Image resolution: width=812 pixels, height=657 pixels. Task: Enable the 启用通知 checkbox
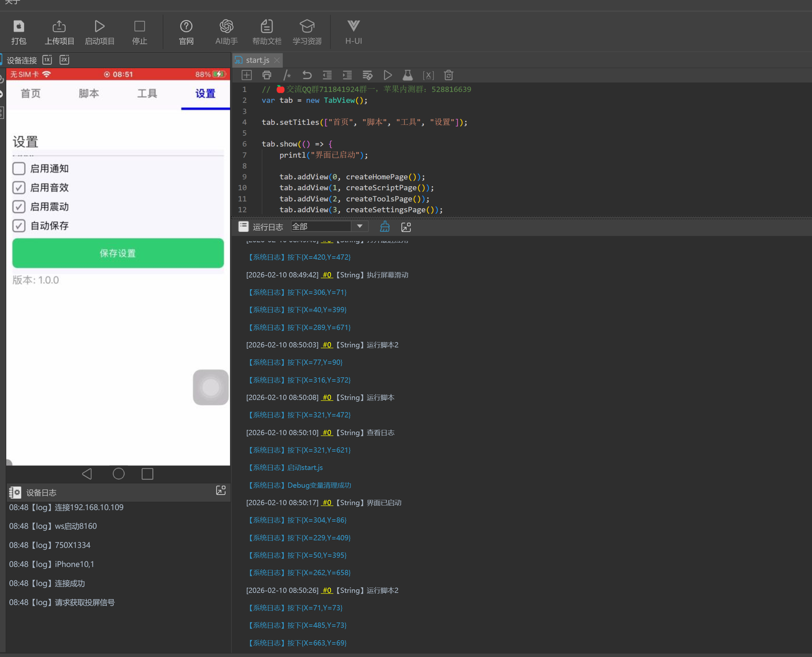tap(19, 169)
